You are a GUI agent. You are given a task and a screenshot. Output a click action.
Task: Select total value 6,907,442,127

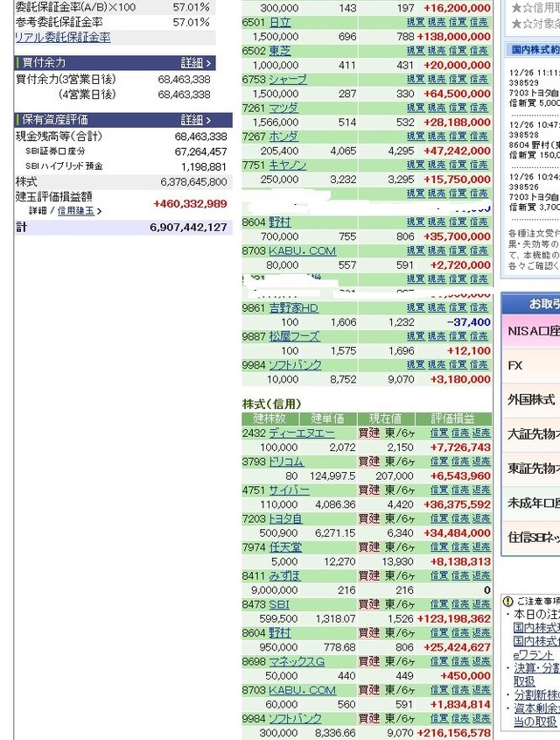coord(188,228)
